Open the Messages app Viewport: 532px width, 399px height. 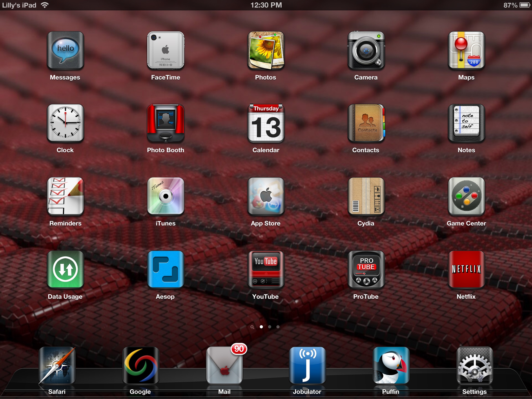tap(65, 50)
